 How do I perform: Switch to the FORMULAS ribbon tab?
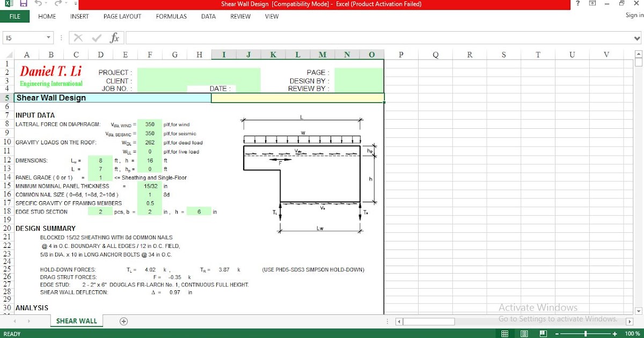171,16
